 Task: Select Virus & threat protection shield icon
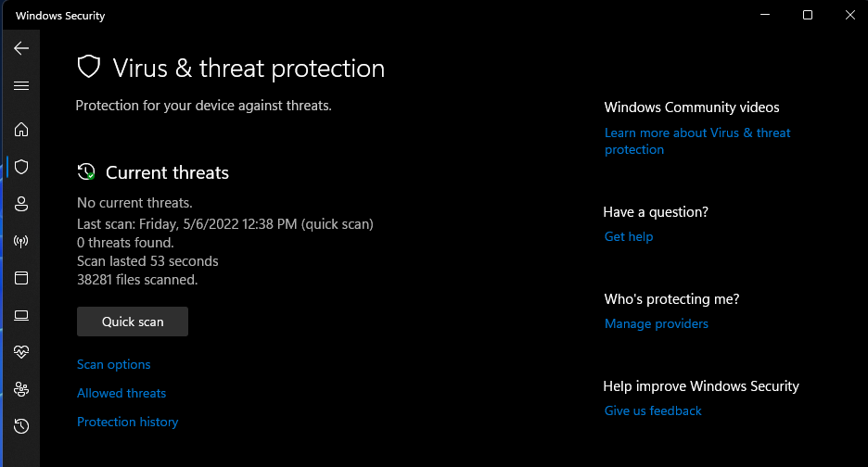point(21,167)
